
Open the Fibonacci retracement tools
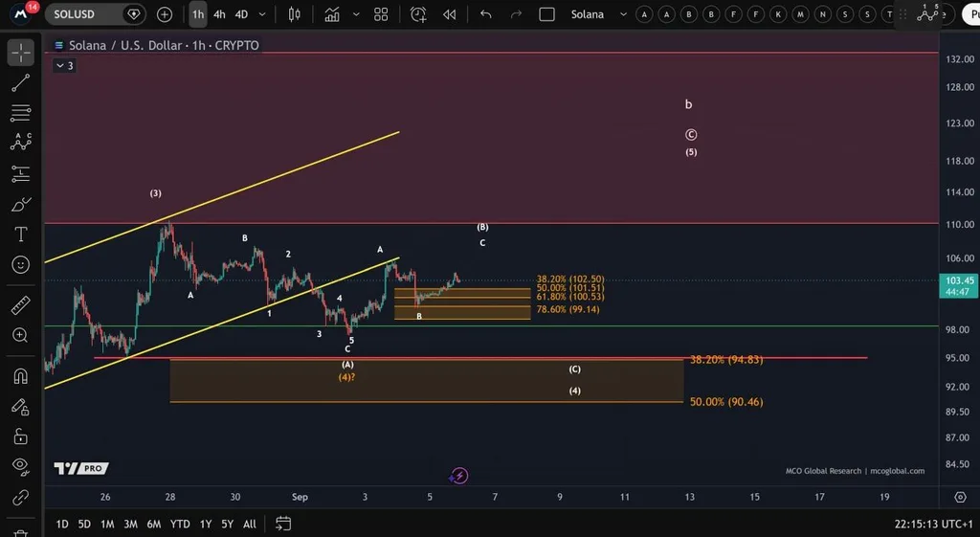click(x=21, y=113)
